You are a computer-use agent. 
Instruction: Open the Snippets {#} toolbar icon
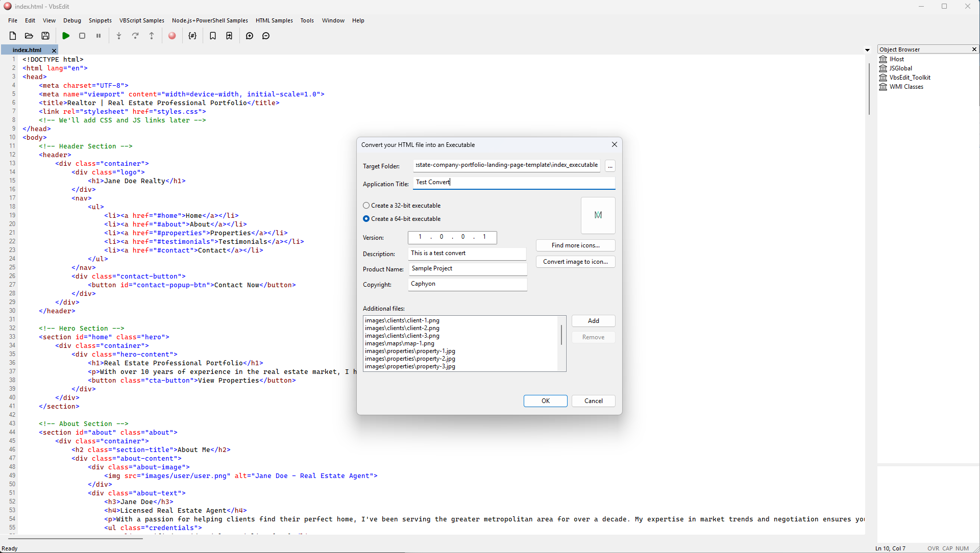point(192,36)
